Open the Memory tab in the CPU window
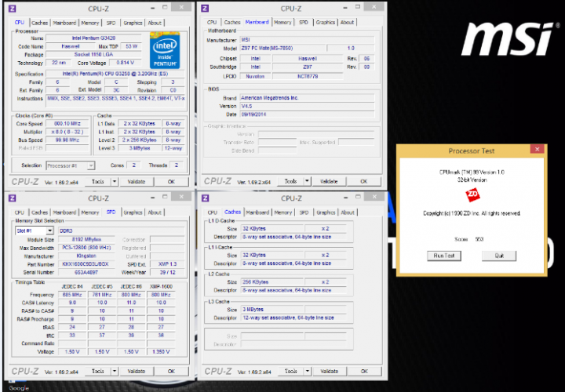This screenshot has width=565, height=392. 89,23
